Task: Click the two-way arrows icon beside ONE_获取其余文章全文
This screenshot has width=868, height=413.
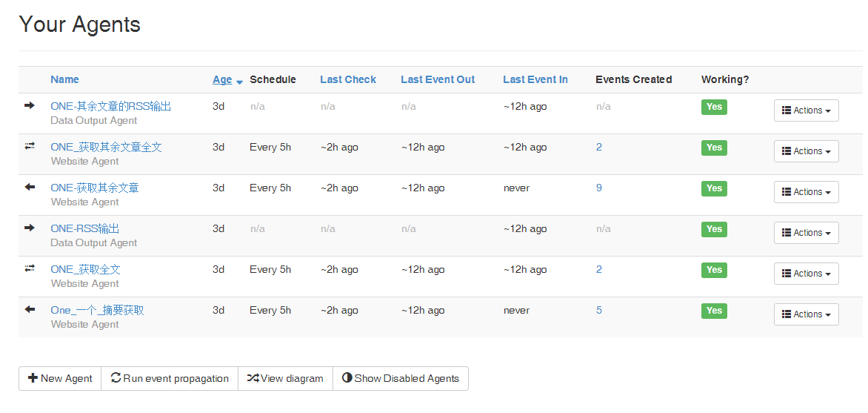Action: [x=30, y=147]
